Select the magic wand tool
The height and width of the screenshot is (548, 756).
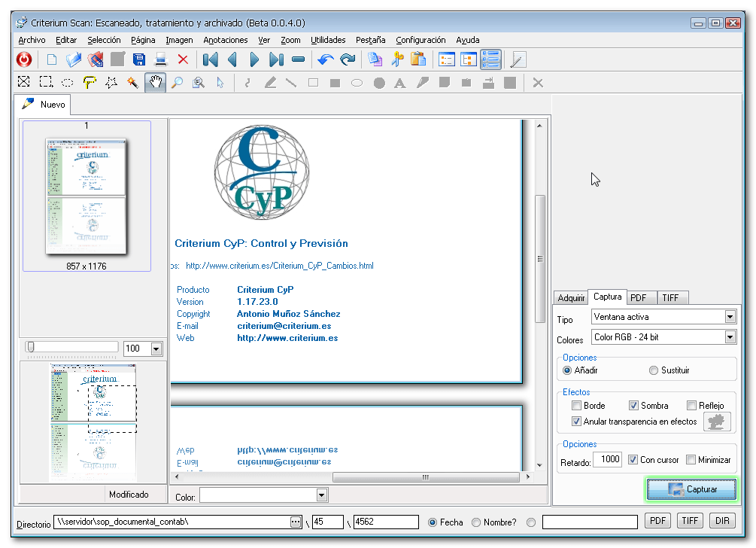coord(132,83)
